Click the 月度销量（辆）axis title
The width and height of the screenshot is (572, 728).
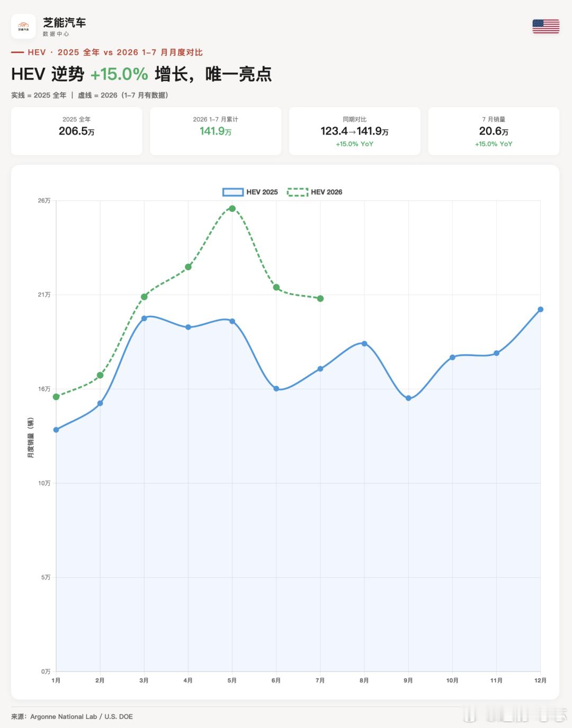[31, 438]
